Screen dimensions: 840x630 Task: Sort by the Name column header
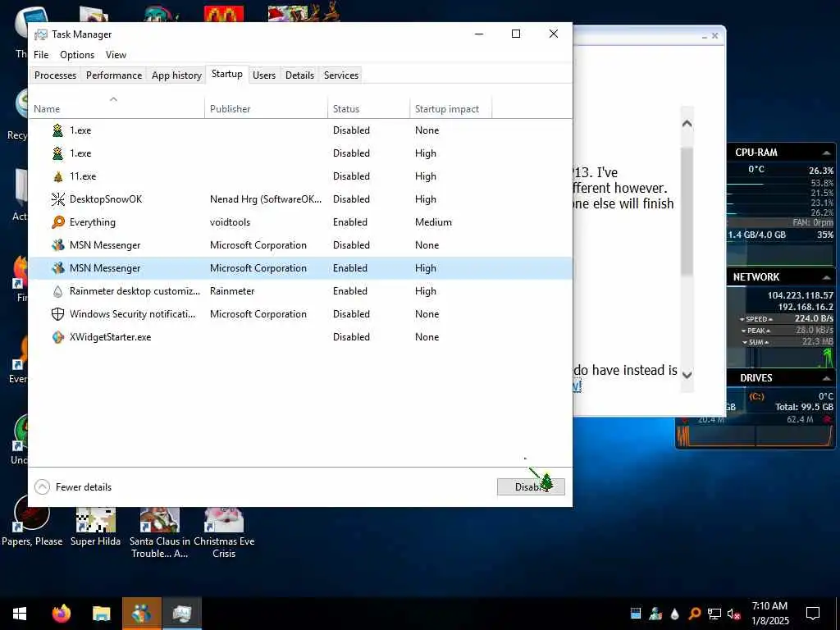tap(116, 109)
